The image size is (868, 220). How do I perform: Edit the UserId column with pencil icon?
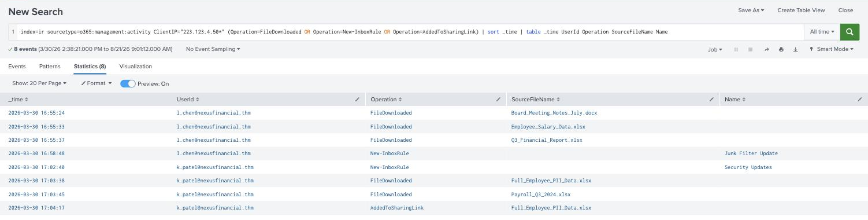pyautogui.click(x=358, y=100)
